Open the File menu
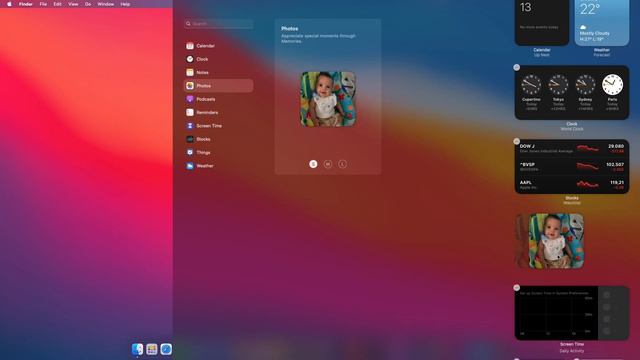Screen dimensions: 640x360 pyautogui.click(x=43, y=4)
